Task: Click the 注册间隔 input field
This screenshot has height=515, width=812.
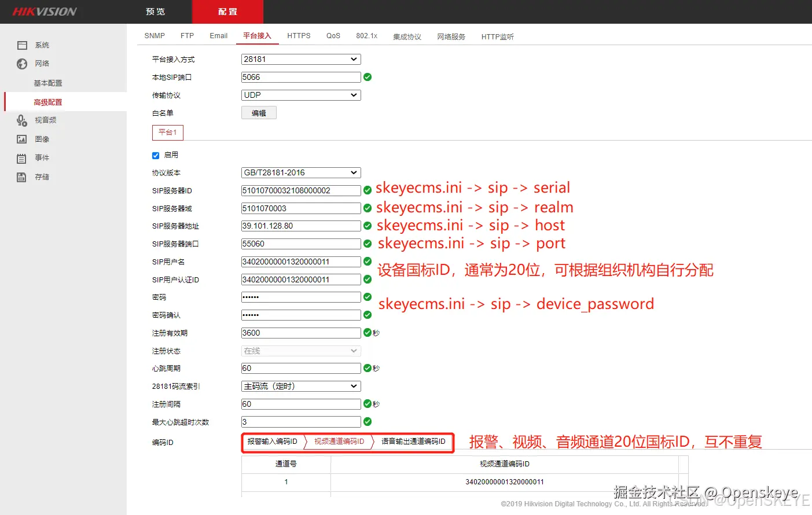Action: coord(301,404)
